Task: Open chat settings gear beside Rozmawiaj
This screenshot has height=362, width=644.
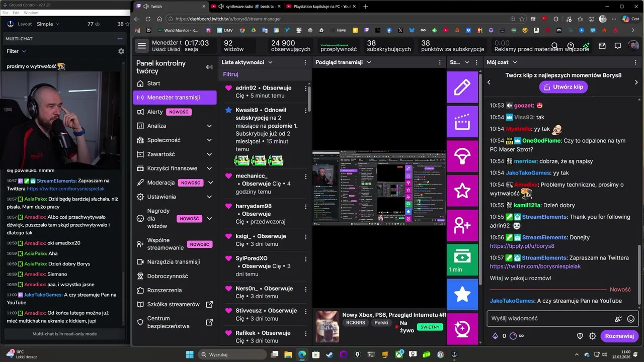Action: (593, 336)
